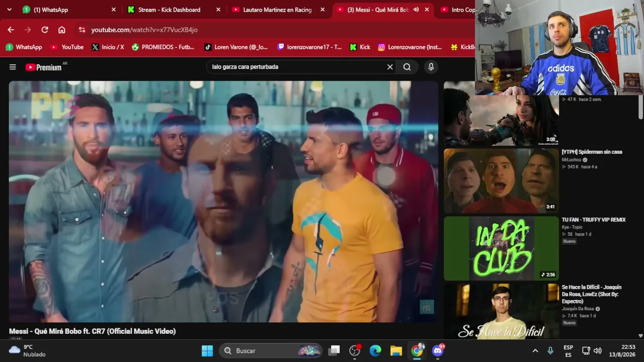Toggle the microphone tray indicator
This screenshot has width=644, height=362.
(550, 350)
